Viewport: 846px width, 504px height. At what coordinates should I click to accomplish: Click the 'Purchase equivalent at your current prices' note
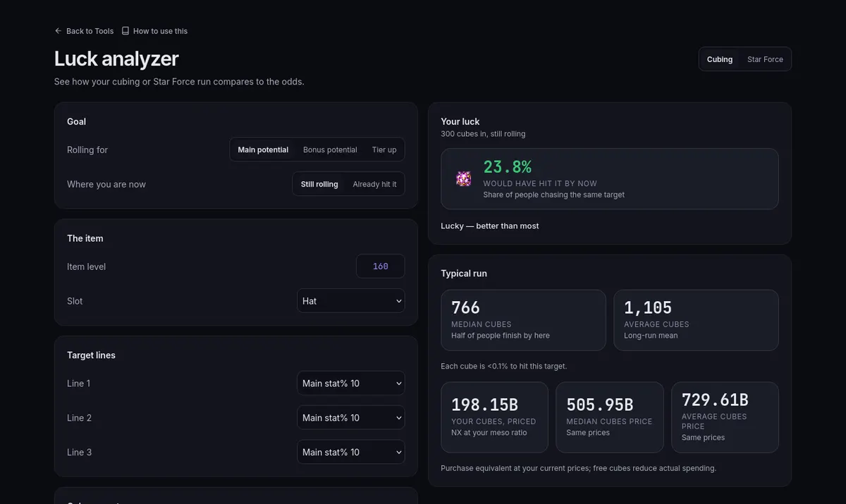[579, 468]
